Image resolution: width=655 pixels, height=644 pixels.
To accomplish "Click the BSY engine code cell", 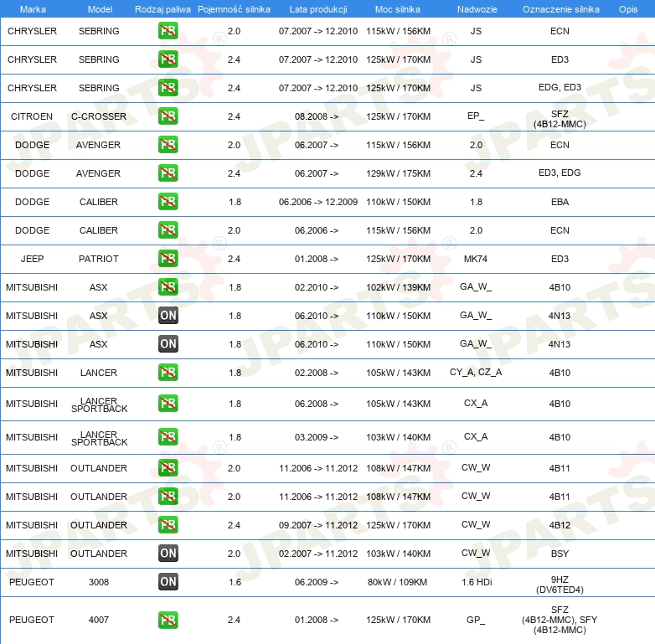I will tap(560, 554).
